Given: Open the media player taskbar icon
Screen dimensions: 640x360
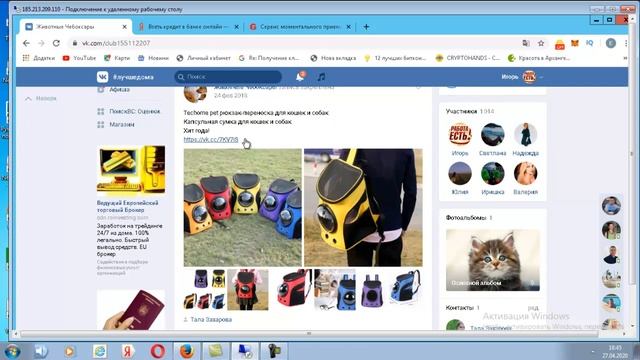Looking at the screenshot, I should (x=69, y=351).
